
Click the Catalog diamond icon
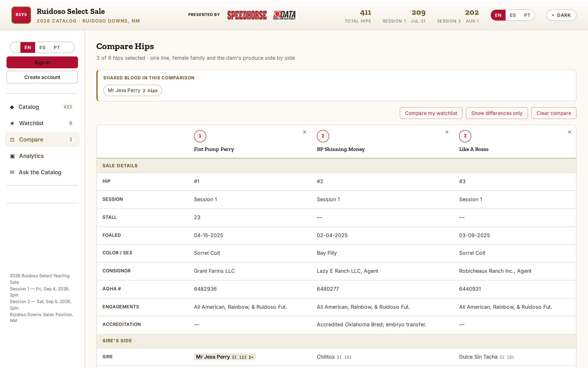[x=12, y=107]
